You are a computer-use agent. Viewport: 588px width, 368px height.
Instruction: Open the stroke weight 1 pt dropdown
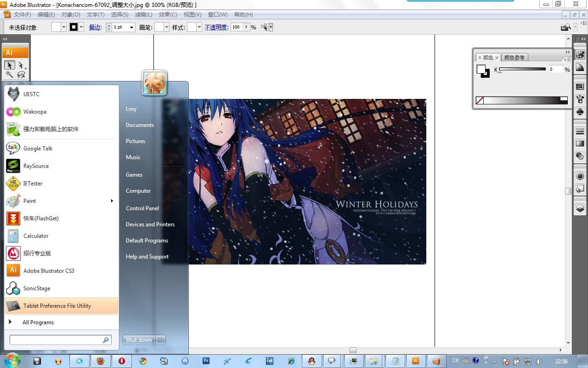click(131, 27)
